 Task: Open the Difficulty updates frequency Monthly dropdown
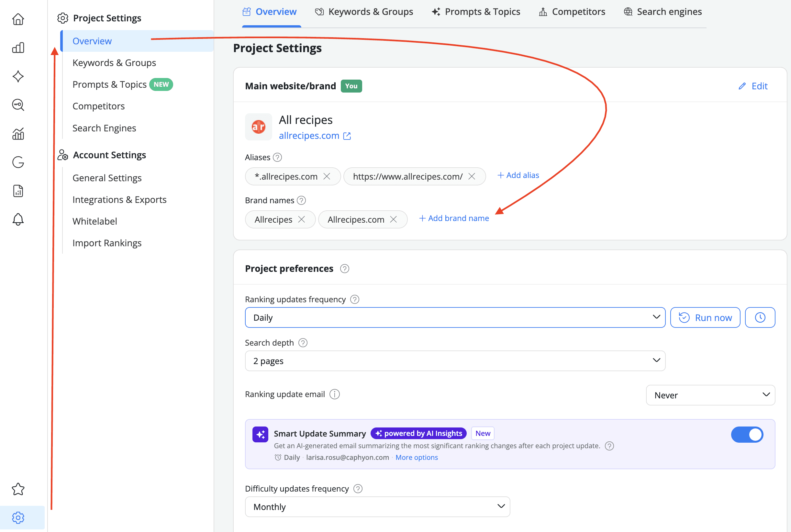[377, 506]
